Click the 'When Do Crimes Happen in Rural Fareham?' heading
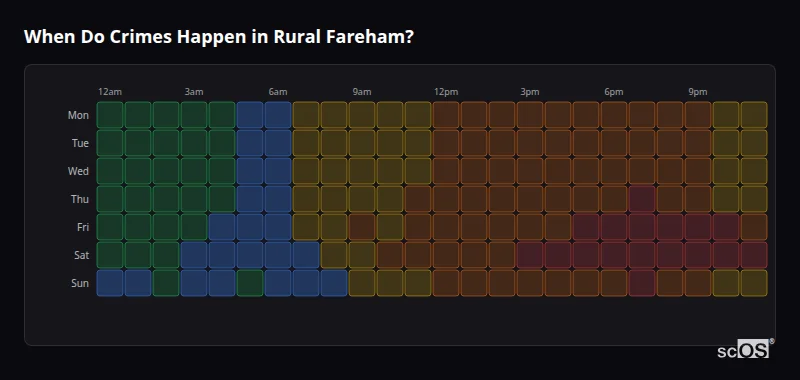 (x=218, y=37)
